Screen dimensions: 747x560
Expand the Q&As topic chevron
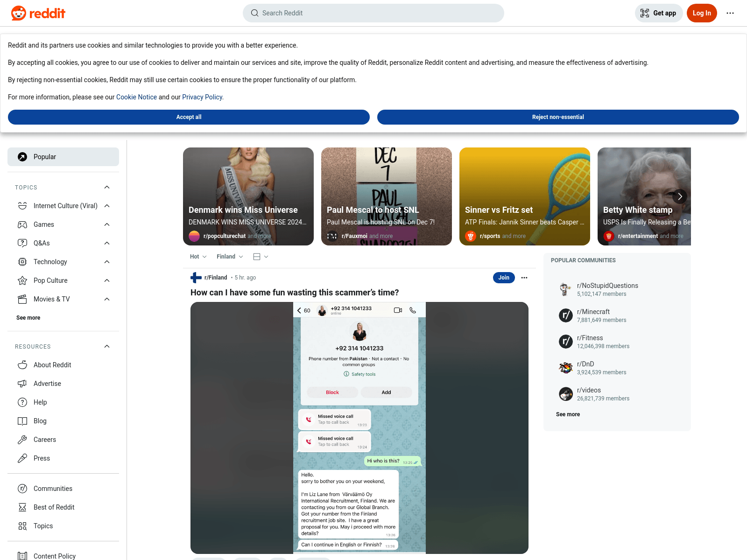(x=107, y=243)
